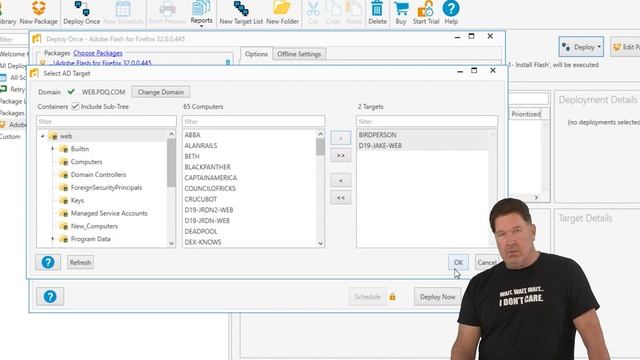Select DEX-KNOWS in the computers list
The image size is (640, 360).
pyautogui.click(x=203, y=242)
